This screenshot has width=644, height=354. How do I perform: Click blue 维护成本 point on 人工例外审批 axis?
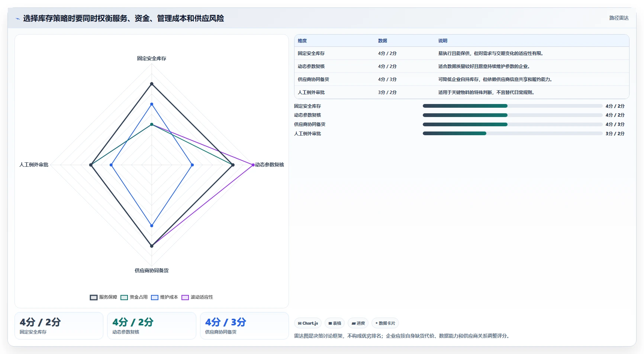pyautogui.click(x=111, y=165)
